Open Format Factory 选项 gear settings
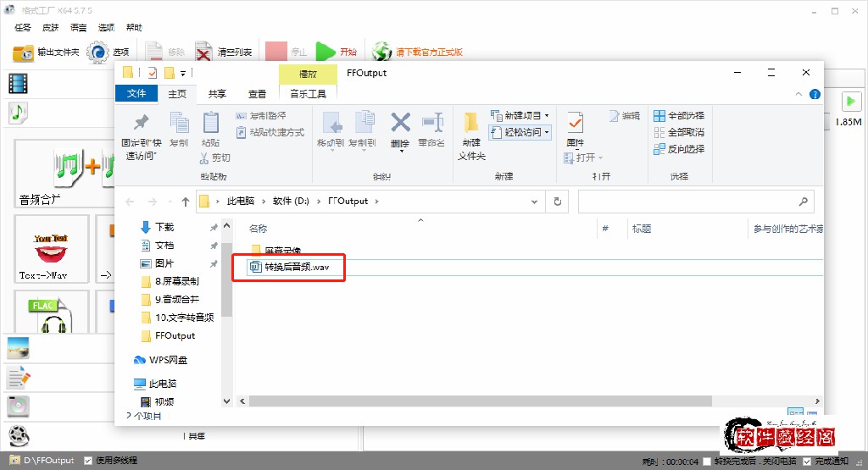 pyautogui.click(x=108, y=52)
